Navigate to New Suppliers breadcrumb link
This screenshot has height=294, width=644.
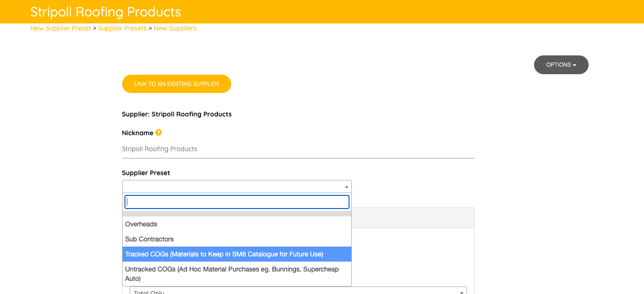[x=175, y=28]
